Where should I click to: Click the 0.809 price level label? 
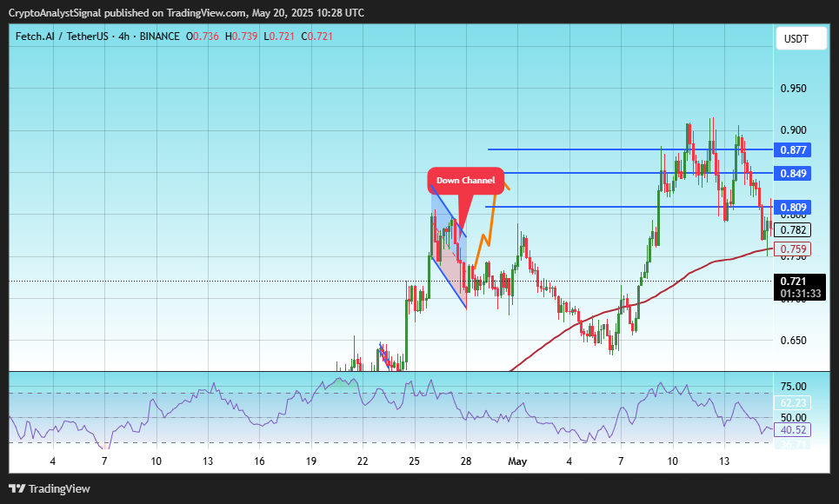pyautogui.click(x=793, y=208)
